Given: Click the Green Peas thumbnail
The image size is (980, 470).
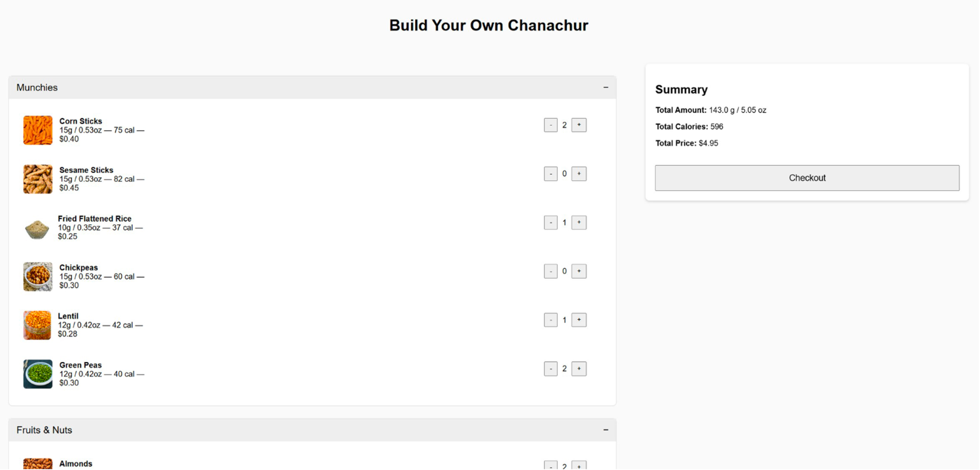Looking at the screenshot, I should pyautogui.click(x=38, y=374).
